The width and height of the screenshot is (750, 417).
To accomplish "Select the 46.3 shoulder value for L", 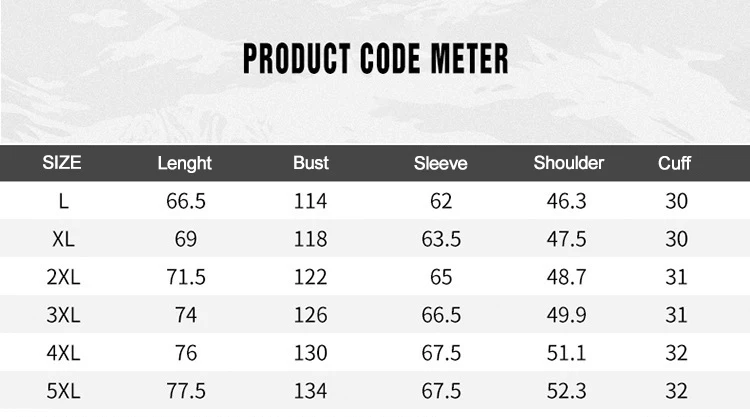I will [x=566, y=201].
